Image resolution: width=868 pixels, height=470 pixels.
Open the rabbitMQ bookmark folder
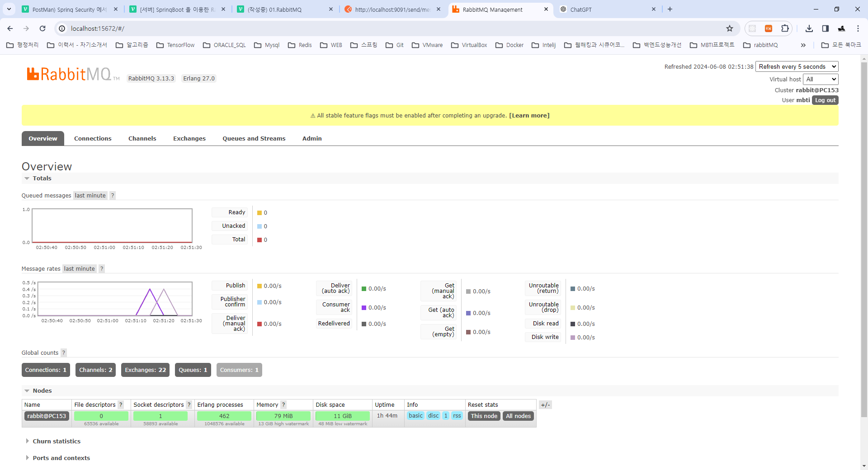pyautogui.click(x=760, y=45)
